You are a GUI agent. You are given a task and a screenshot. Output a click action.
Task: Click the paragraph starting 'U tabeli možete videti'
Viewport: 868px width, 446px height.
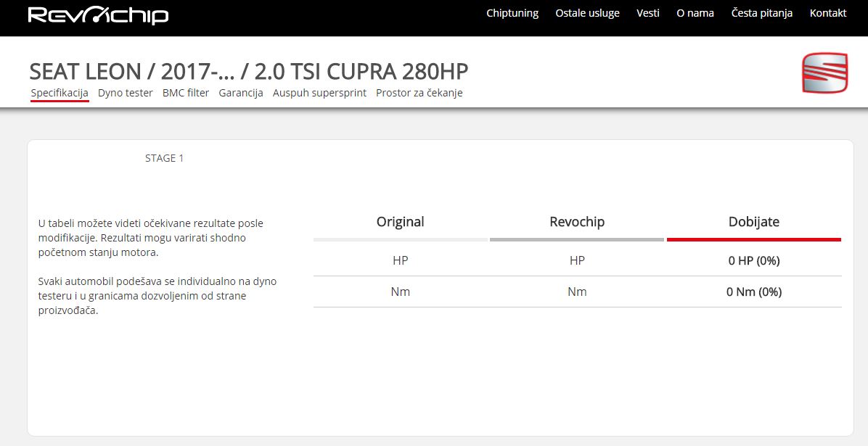(x=150, y=238)
